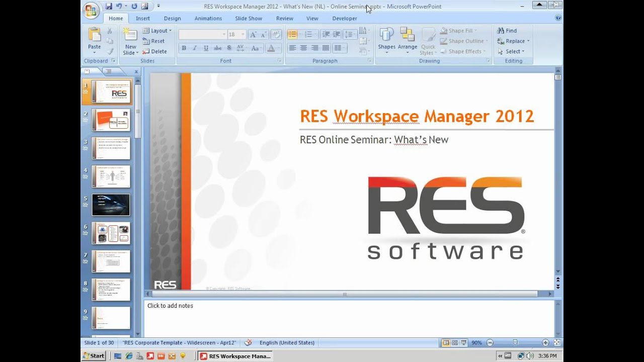Open the Font dialog launcher
Image resolution: width=644 pixels, height=362 pixels.
(x=280, y=61)
